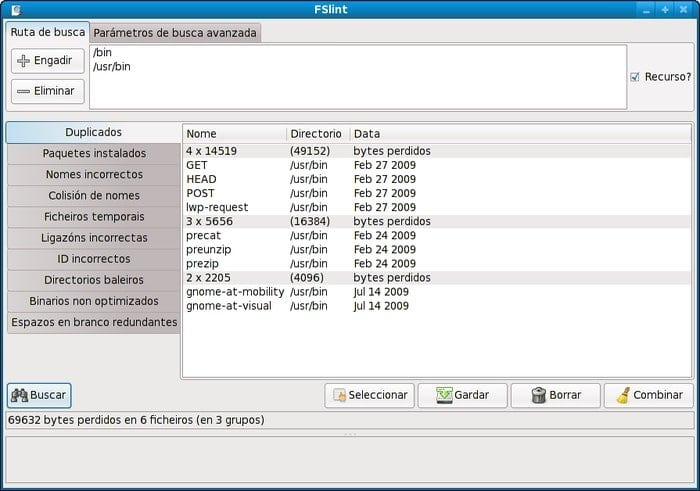Viewport: 700px width, 491px height.
Task: Click the (49152) bytes value
Action: (310, 151)
